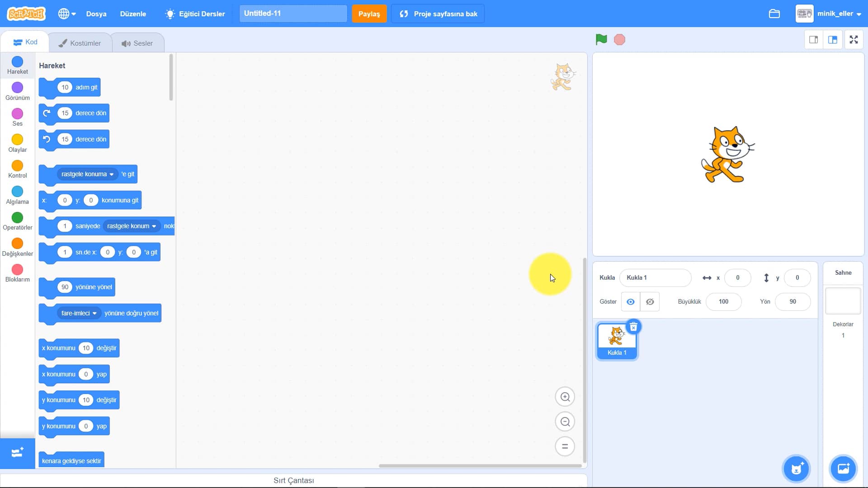Open the Dosya menu
Viewport: 868px width, 488px height.
96,14
